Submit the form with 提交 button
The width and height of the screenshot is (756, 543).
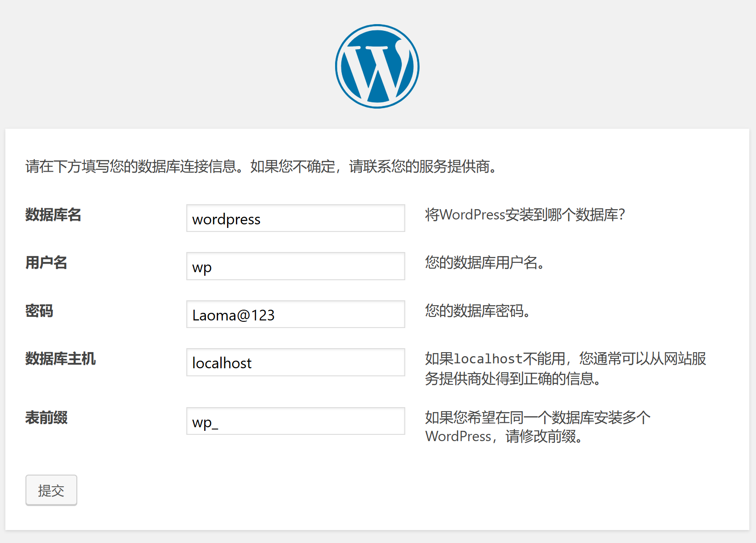coord(51,490)
